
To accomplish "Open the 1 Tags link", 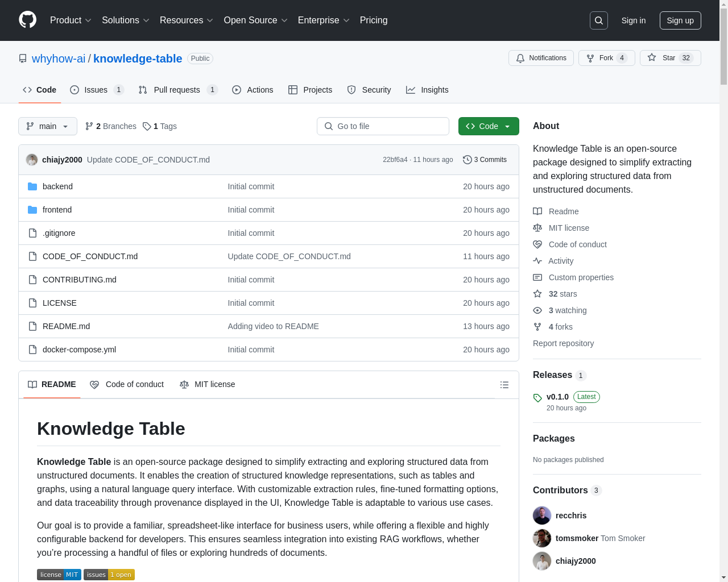I will click(160, 126).
